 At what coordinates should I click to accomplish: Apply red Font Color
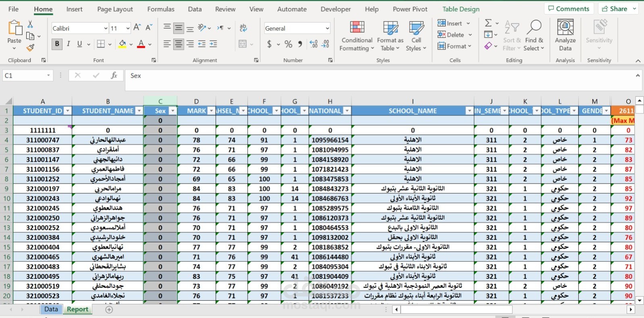point(141,44)
